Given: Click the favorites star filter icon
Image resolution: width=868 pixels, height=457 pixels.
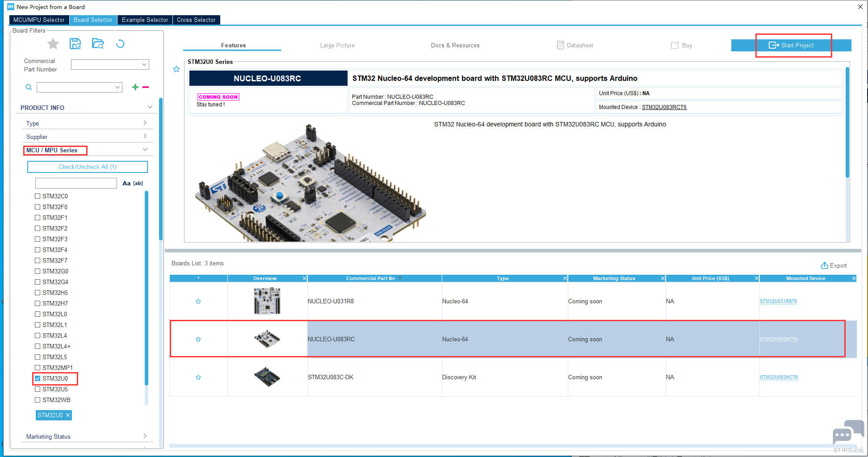Looking at the screenshot, I should tap(53, 44).
